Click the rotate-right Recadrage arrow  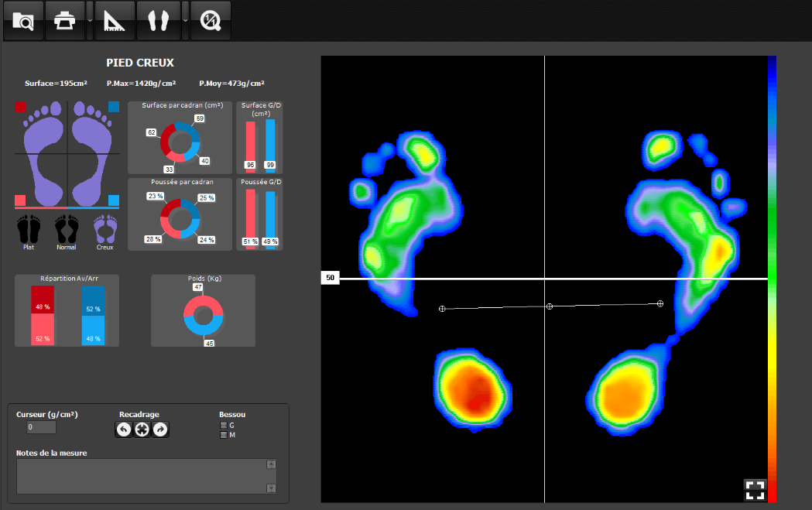(159, 430)
